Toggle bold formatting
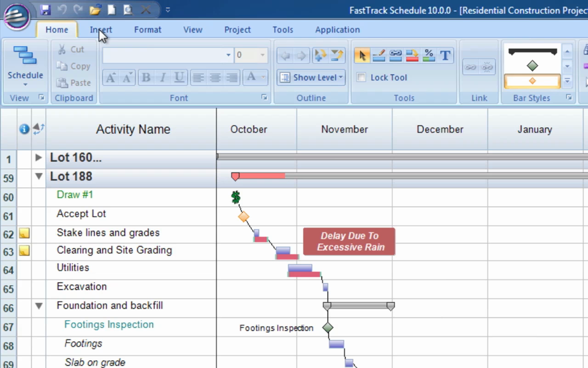The height and width of the screenshot is (368, 588). click(146, 78)
